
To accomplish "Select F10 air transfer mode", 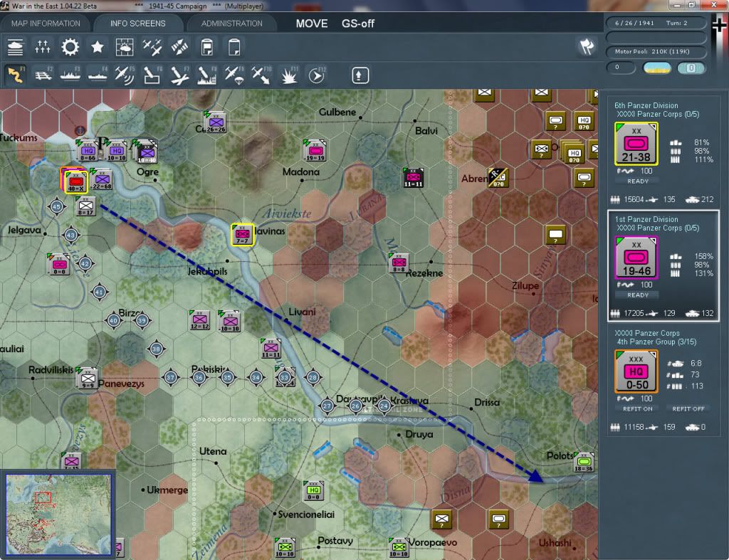I will coord(261,75).
